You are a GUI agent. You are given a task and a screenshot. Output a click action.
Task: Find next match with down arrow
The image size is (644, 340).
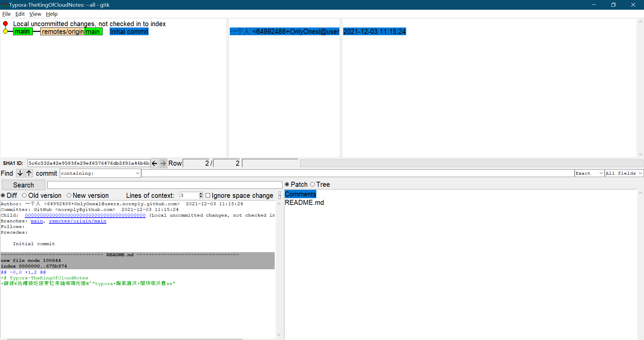(20, 173)
